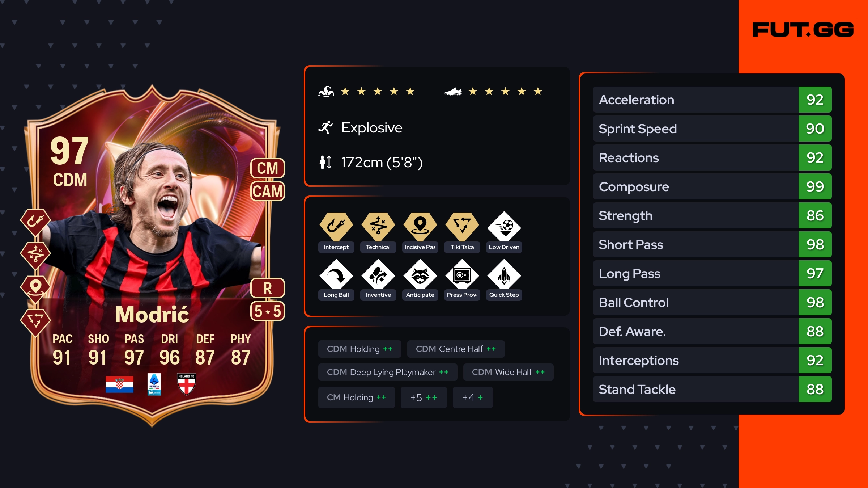Click the Milano FC club crest

point(187,384)
